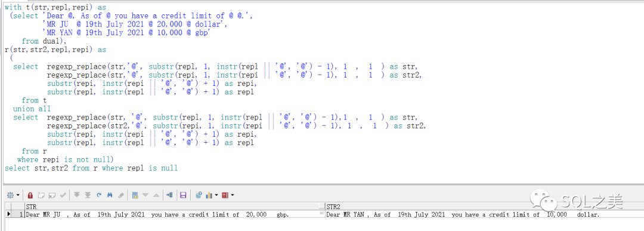Click the red export results table icon
Viewport: 644px width, 231px height.
[225, 195]
